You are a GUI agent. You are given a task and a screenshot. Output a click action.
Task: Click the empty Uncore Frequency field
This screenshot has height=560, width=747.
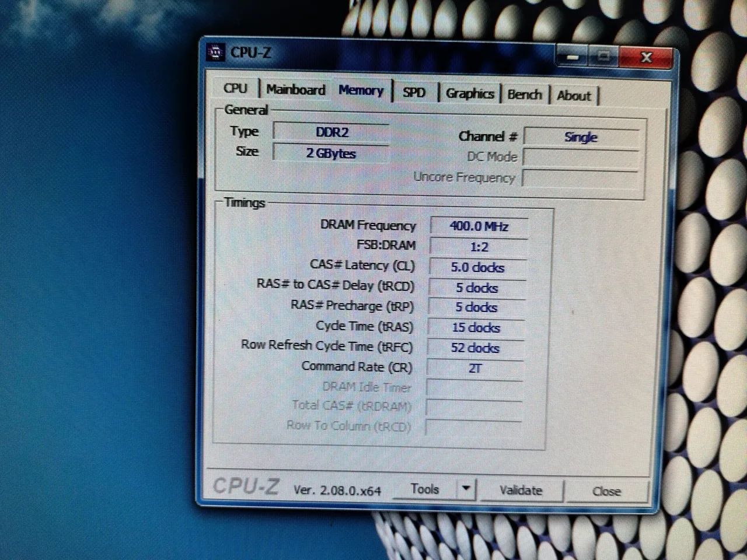coord(581,178)
